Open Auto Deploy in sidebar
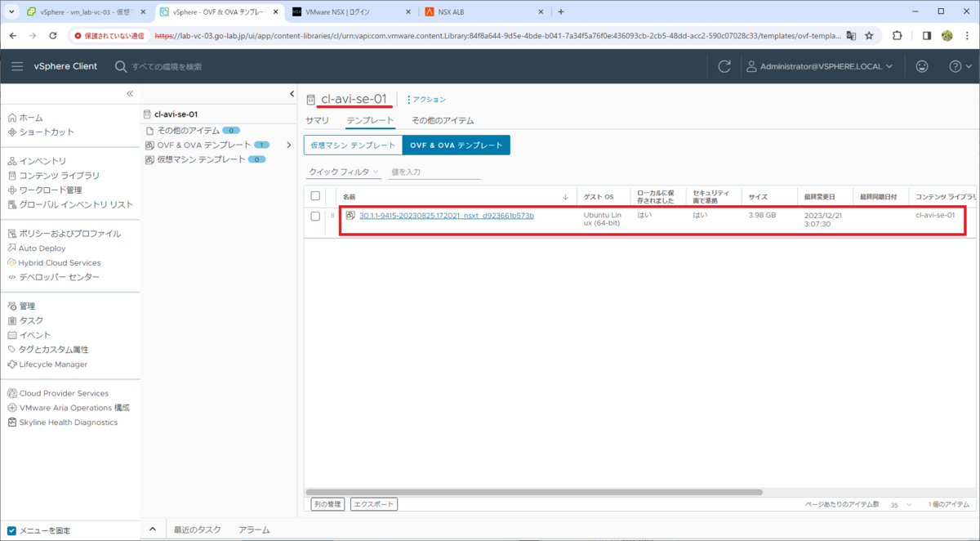The width and height of the screenshot is (980, 541). [x=37, y=248]
